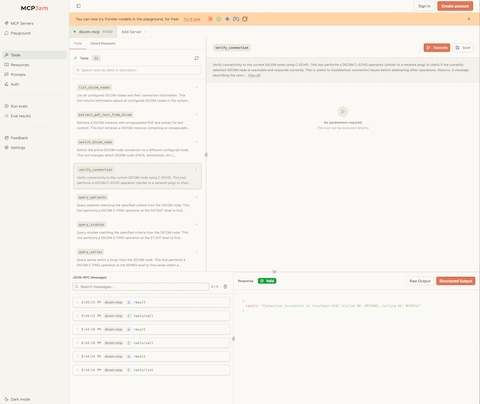Click the Sign in button
Viewport: 480px width, 404px height.
pyautogui.click(x=424, y=6)
